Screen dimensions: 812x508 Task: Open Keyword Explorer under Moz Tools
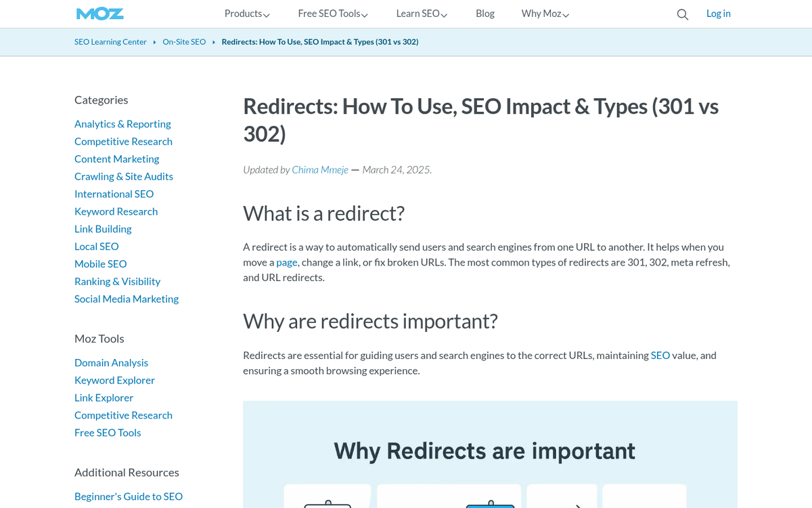(x=114, y=380)
